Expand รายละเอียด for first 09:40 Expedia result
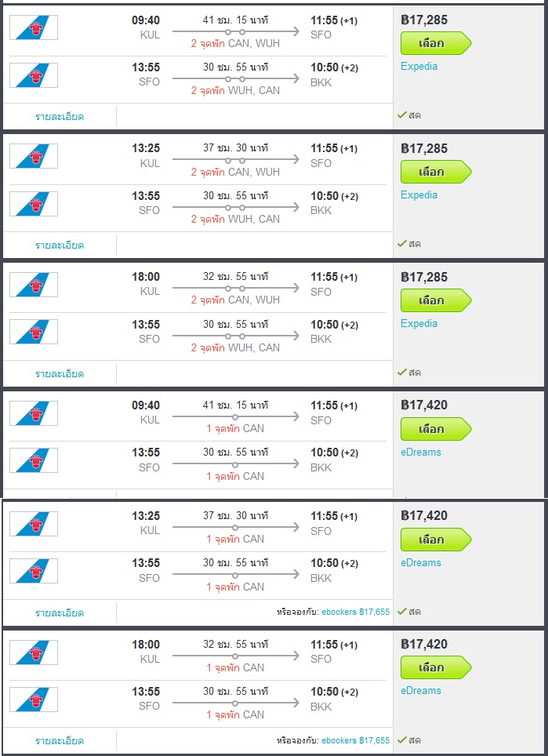This screenshot has height=756, width=548. pyautogui.click(x=60, y=117)
